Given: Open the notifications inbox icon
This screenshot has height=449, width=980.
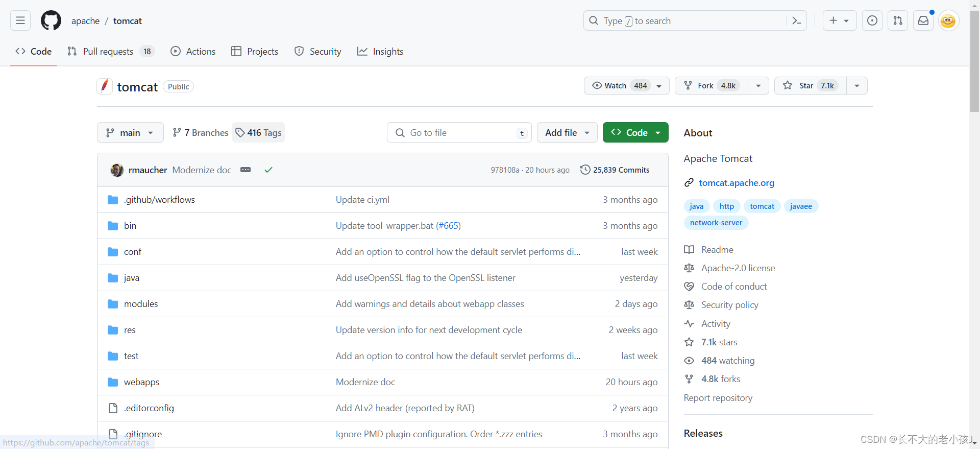Looking at the screenshot, I should pos(923,20).
